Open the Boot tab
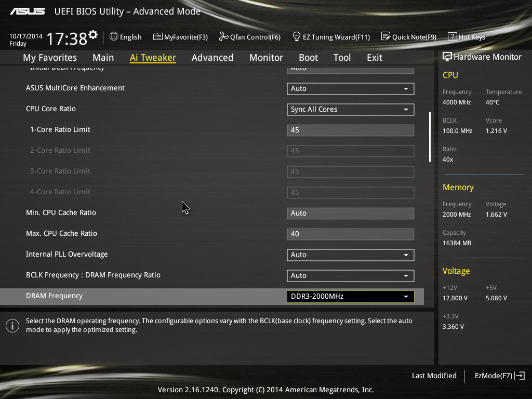 [x=308, y=58]
